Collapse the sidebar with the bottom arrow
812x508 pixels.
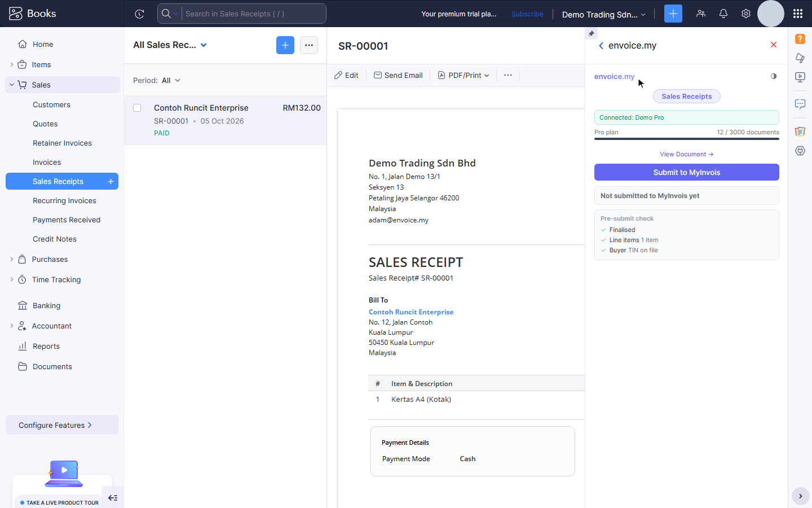pos(113,498)
